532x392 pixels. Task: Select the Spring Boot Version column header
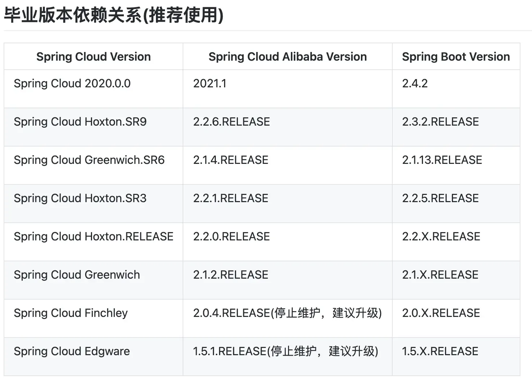(456, 57)
